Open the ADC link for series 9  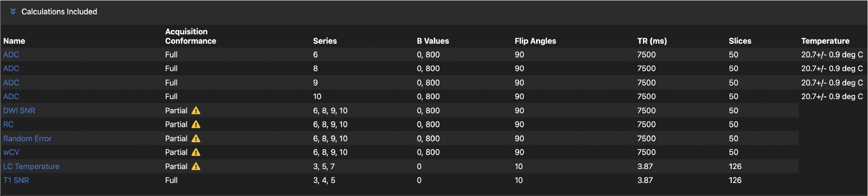pos(11,83)
